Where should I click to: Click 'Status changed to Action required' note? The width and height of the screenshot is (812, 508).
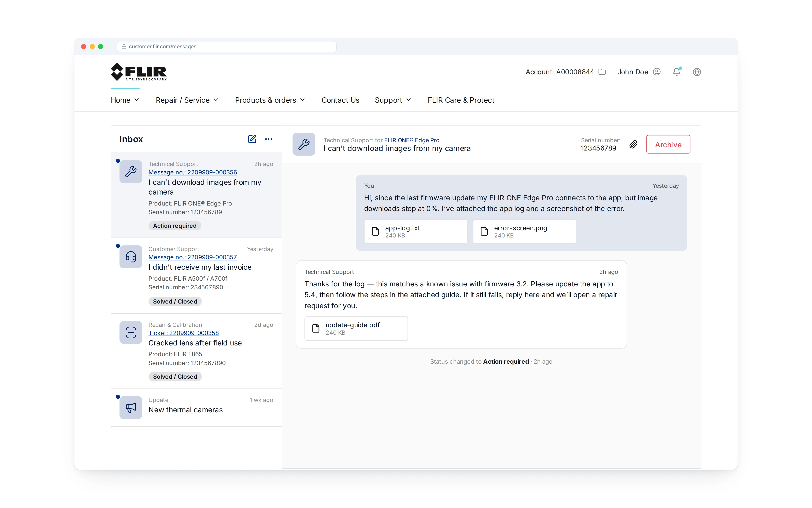(491, 362)
